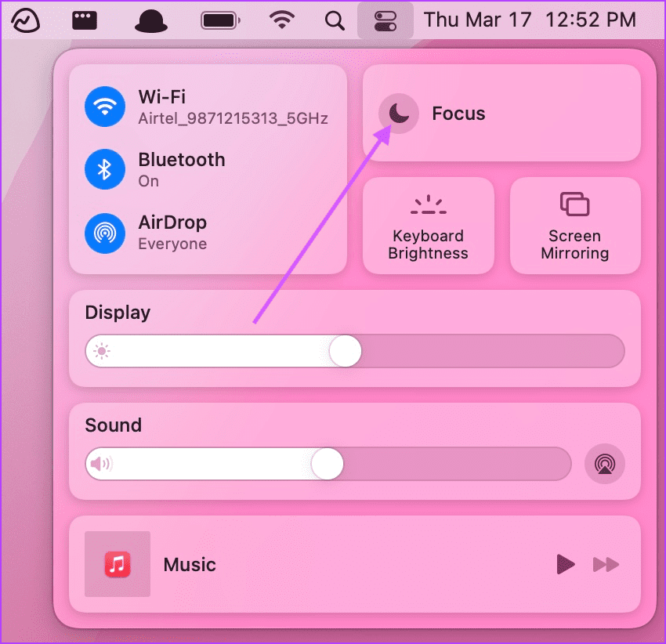666x644 pixels.
Task: Open Screen Mirroring options
Action: point(575,226)
